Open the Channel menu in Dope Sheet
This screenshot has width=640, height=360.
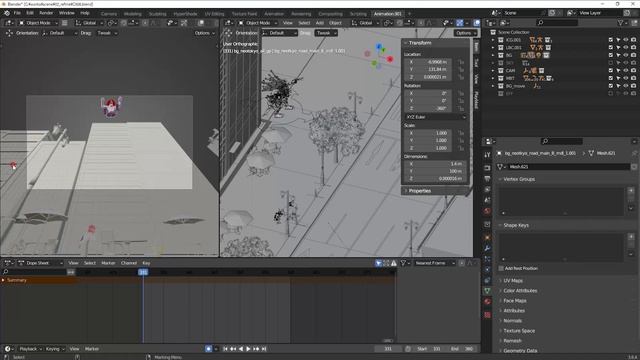point(129,263)
